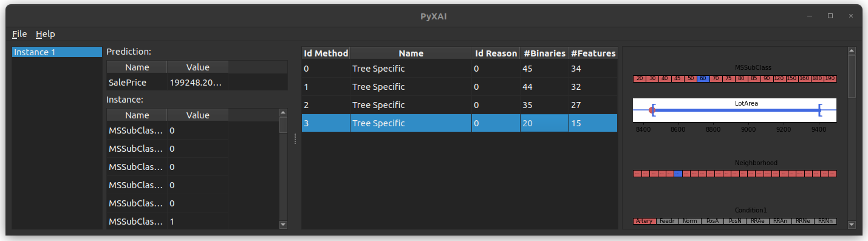Click the RRNe Condition1 cell
868x241 pixels.
[802, 221]
